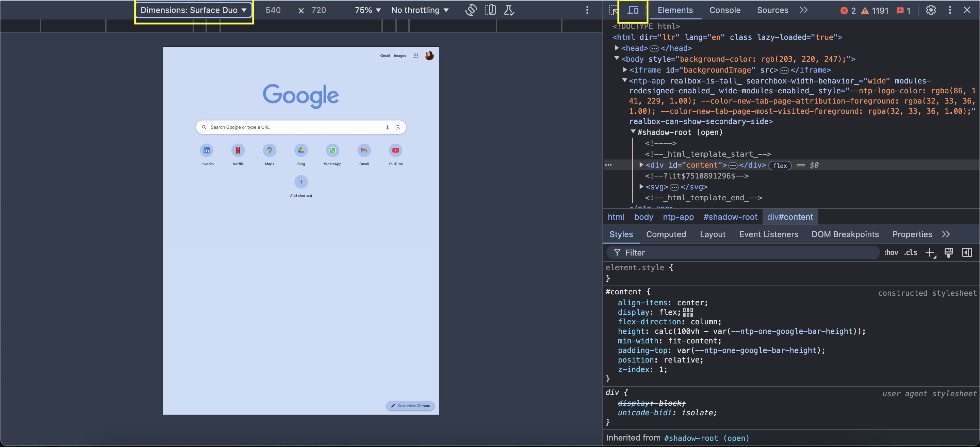Viewport: 980px width, 447px height.
Task: Click the more tools overflow menu icon
Action: click(805, 10)
